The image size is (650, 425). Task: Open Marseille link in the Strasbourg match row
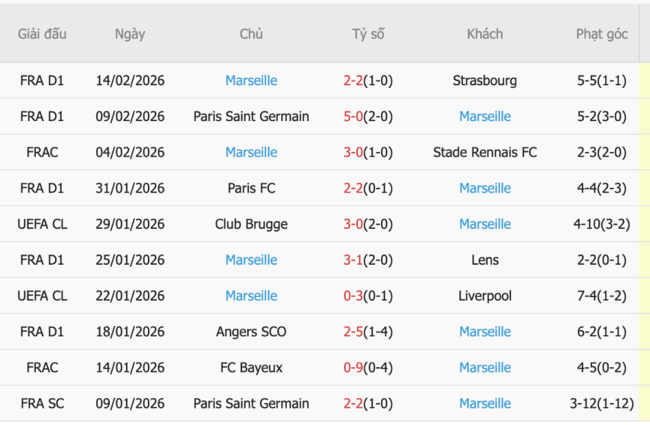tap(251, 80)
